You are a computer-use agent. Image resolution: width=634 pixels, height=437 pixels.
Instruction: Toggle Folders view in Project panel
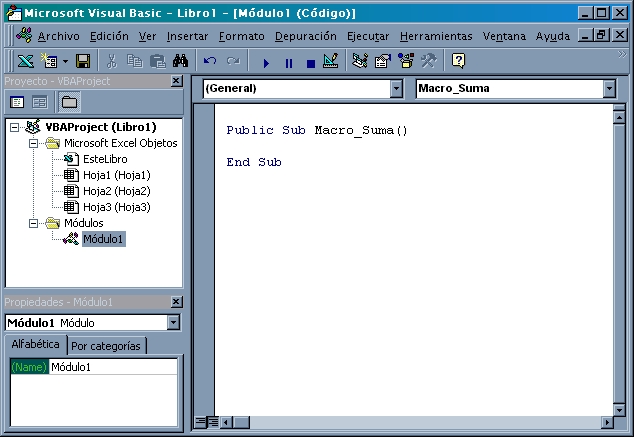69,102
